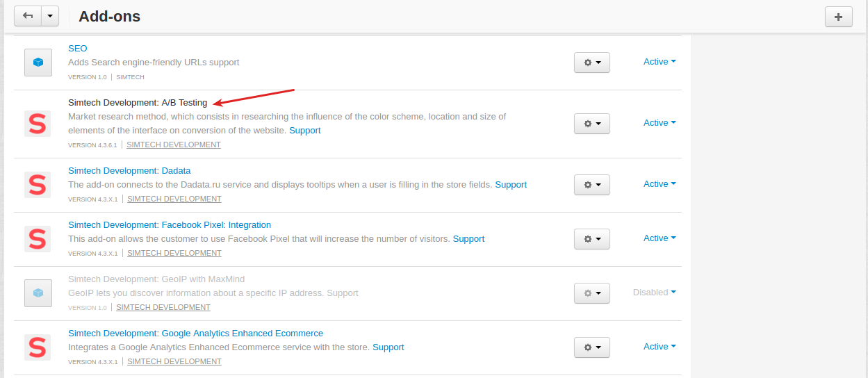Change Dadata add-on Active status

[660, 184]
